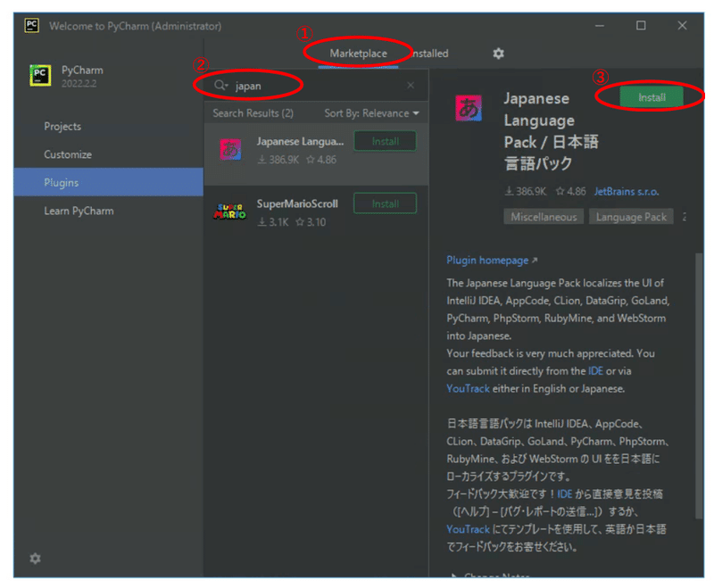Close the PyCharm welcome window
The height and width of the screenshot is (588, 714).
[x=682, y=26]
